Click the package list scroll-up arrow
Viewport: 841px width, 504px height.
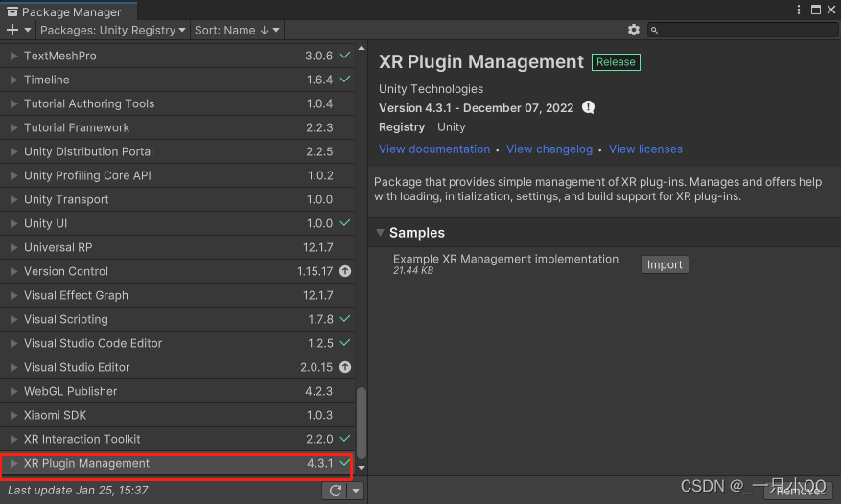pos(362,48)
